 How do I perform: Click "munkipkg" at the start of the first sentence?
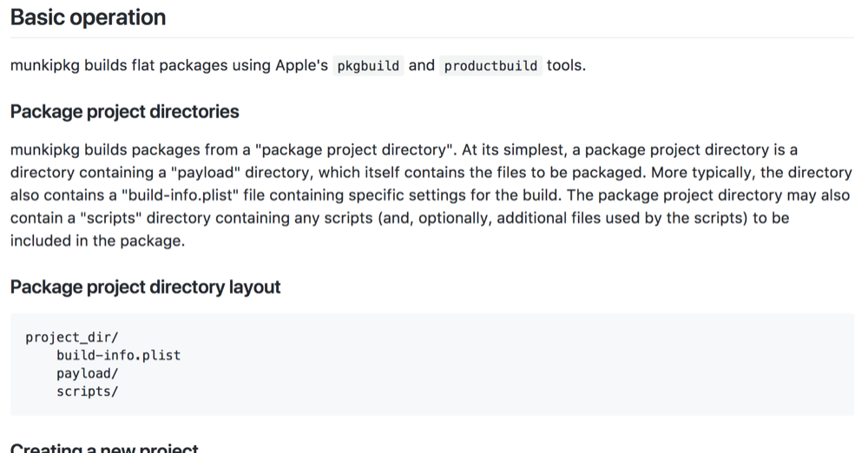click(x=45, y=66)
